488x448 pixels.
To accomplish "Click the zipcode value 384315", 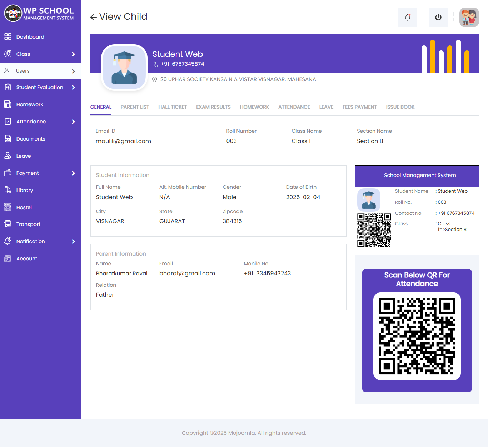I will [232, 221].
